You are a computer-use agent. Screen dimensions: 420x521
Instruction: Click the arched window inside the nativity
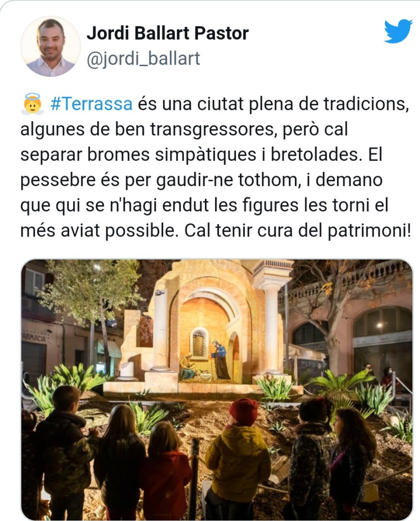[199, 343]
